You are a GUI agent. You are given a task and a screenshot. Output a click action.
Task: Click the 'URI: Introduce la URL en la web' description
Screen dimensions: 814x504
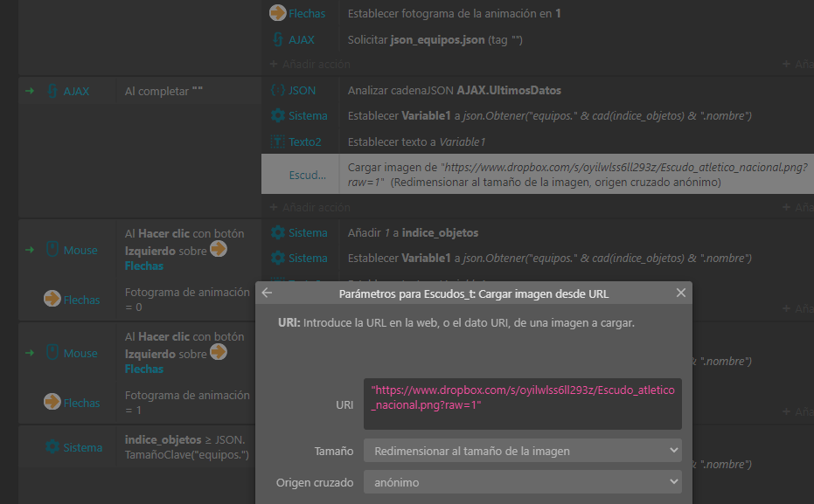pyautogui.click(x=456, y=322)
